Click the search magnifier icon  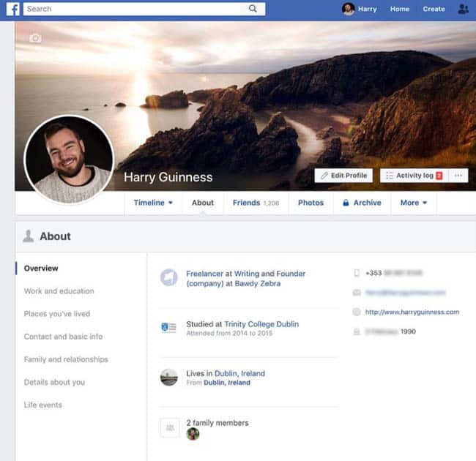[x=253, y=9]
